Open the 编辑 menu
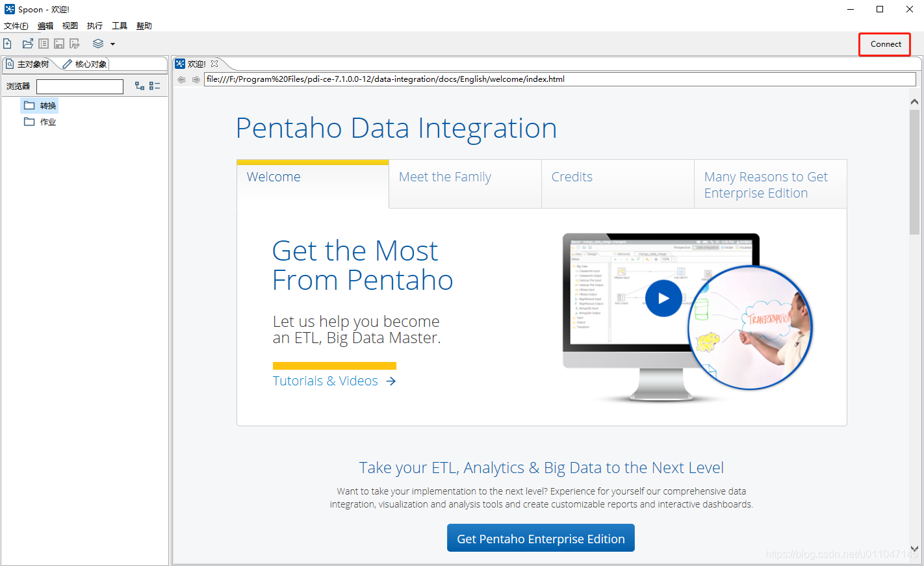Screen dimensions: 924x566 45,26
